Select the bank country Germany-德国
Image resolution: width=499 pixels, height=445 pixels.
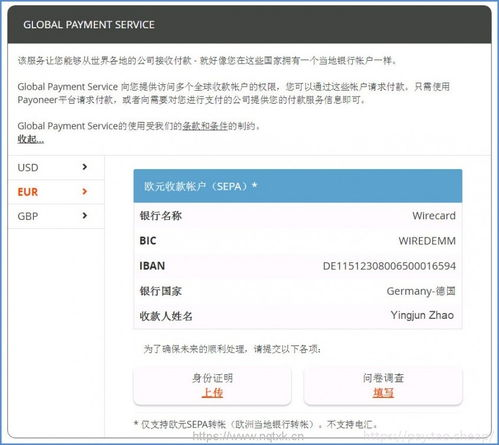(421, 291)
